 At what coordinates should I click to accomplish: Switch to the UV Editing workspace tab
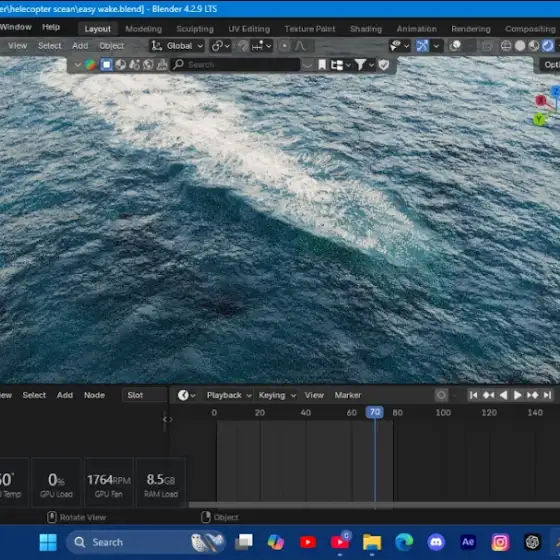pyautogui.click(x=249, y=29)
